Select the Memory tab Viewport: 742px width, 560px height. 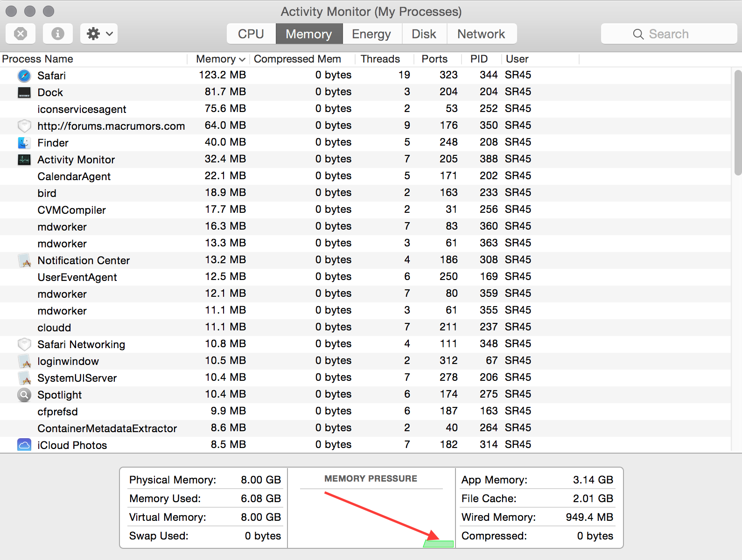pyautogui.click(x=309, y=34)
